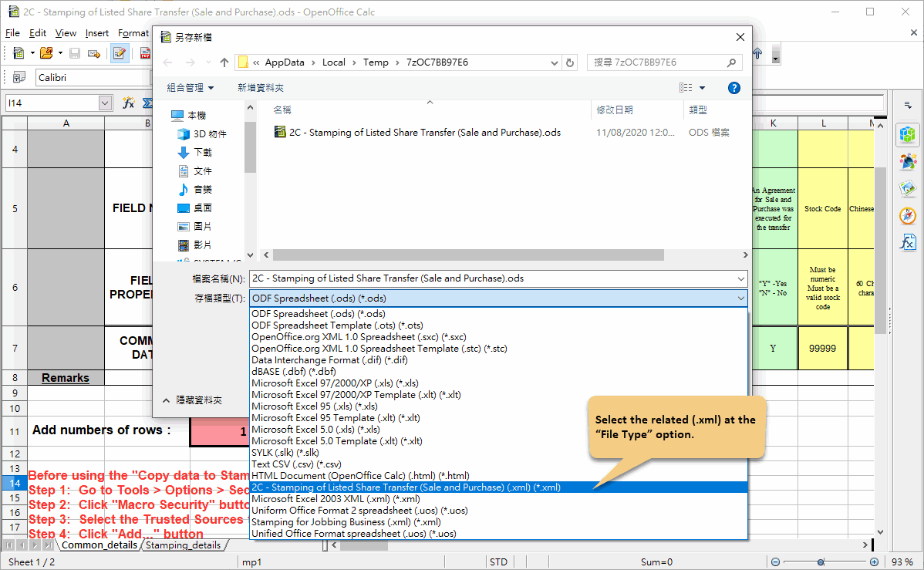
Task: Click the AppData breadcrumb in address bar
Action: tap(285, 62)
